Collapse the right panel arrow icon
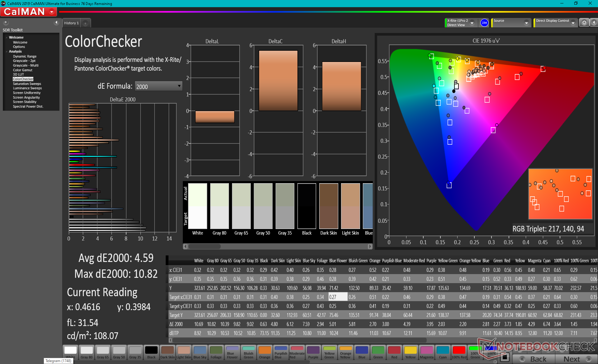 click(x=594, y=23)
